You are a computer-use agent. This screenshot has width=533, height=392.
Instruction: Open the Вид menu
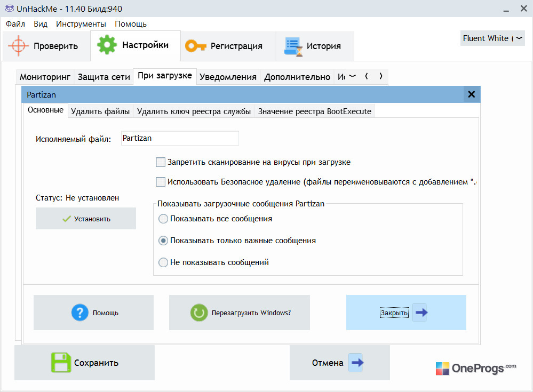(41, 24)
